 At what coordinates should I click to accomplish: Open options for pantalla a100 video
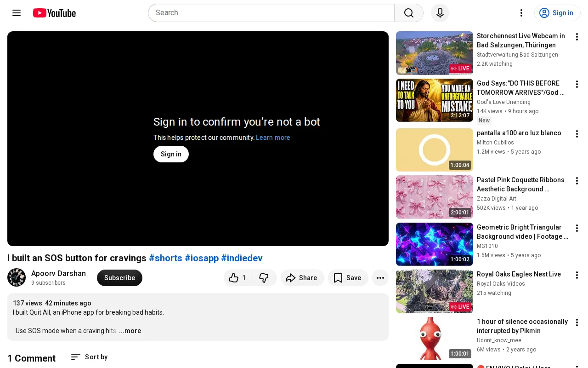577,134
